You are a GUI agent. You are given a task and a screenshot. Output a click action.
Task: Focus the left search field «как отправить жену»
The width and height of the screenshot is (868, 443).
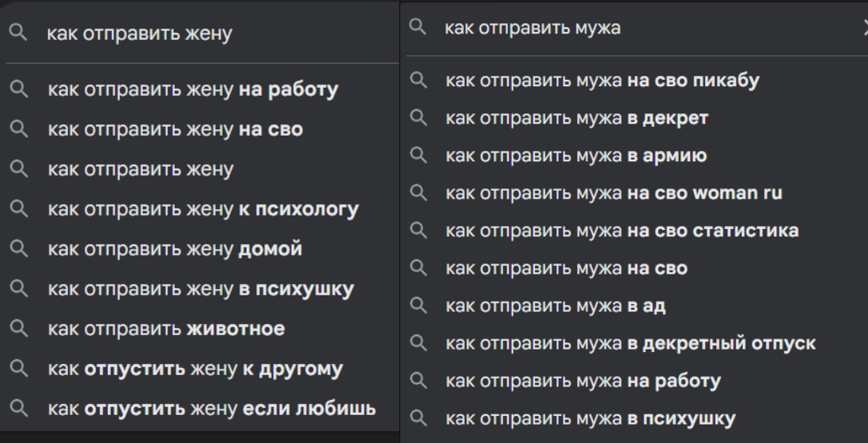pos(200,34)
